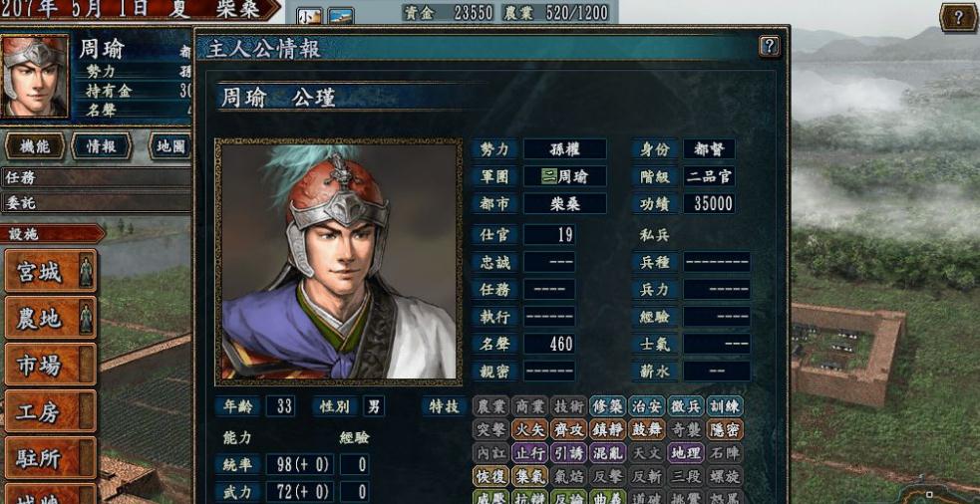
Task: Collapse the 設施 facilities header
Action: click(x=53, y=234)
